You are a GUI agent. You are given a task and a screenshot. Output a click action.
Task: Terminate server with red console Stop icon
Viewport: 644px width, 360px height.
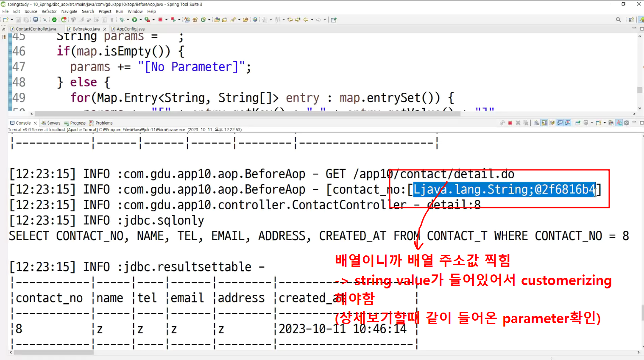click(510, 123)
